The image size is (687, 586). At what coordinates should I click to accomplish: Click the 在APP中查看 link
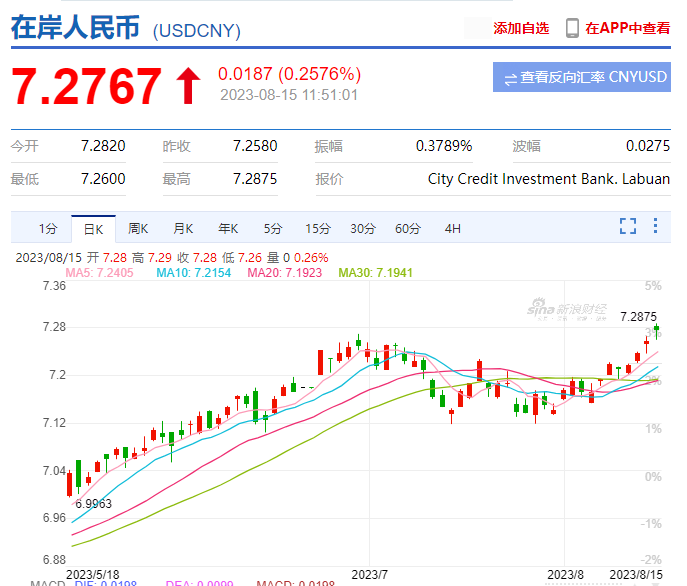click(627, 28)
